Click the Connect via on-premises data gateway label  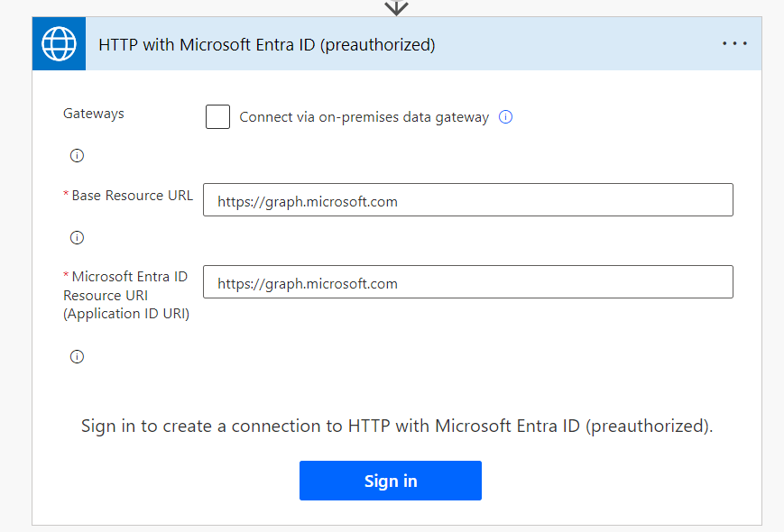click(x=364, y=117)
